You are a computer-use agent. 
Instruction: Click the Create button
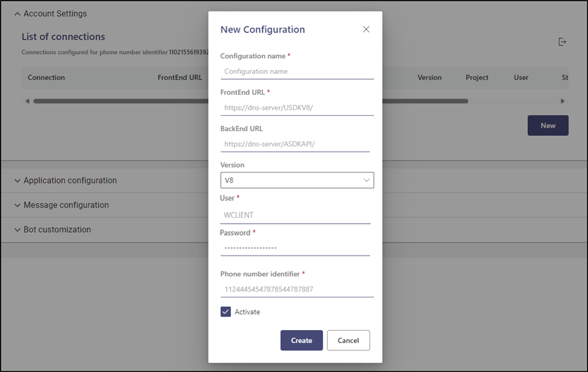[x=302, y=341]
